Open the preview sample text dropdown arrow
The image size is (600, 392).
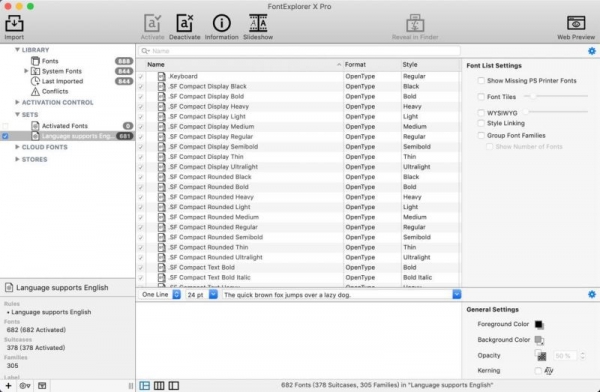tap(457, 294)
